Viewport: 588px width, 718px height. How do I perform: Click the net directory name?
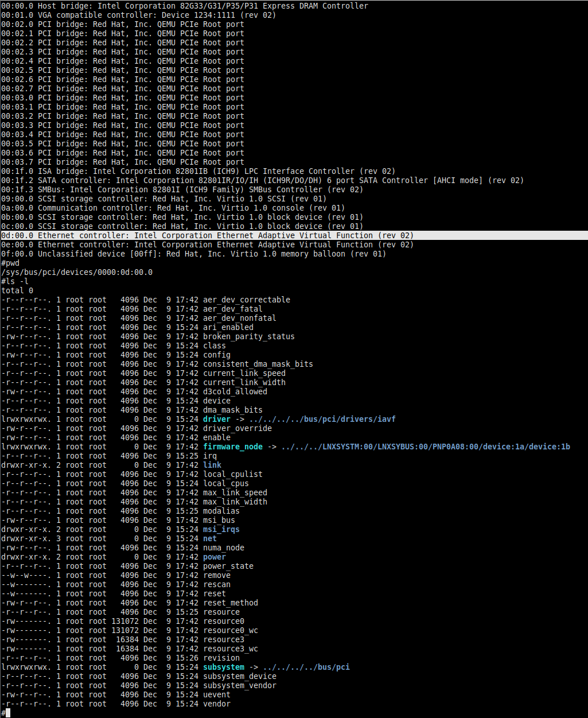(210, 538)
